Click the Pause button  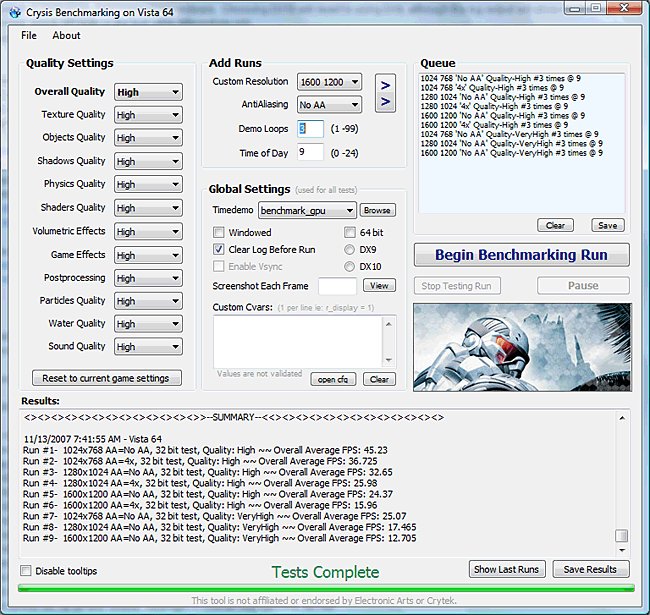[583, 286]
